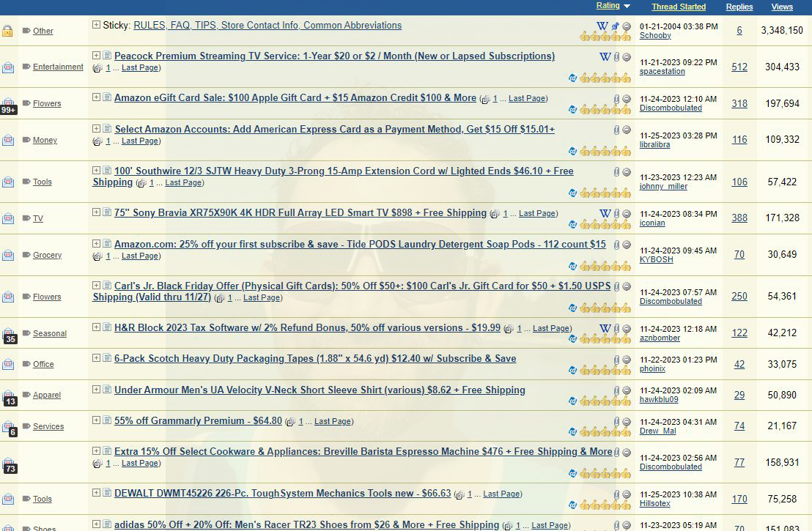The image size is (812, 531).
Task: Click the Rating sort arrow in the header
Action: tap(627, 6)
